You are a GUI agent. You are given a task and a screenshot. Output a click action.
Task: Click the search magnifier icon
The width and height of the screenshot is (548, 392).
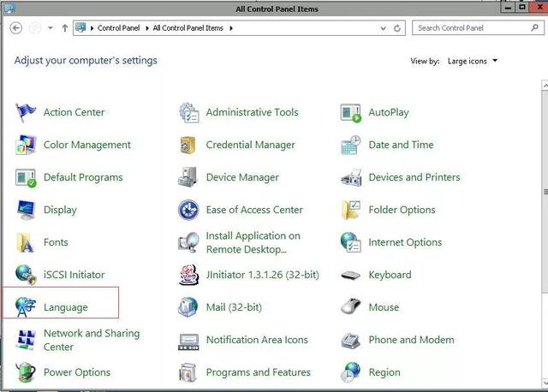coord(534,27)
